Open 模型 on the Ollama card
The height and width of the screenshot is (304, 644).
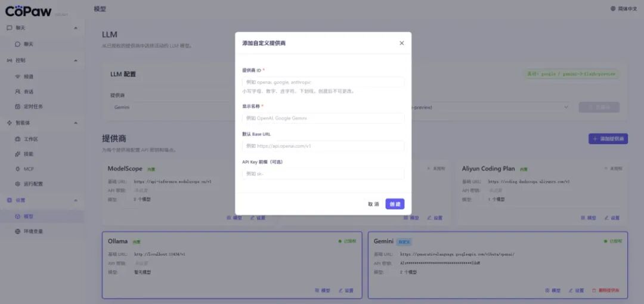(323, 290)
